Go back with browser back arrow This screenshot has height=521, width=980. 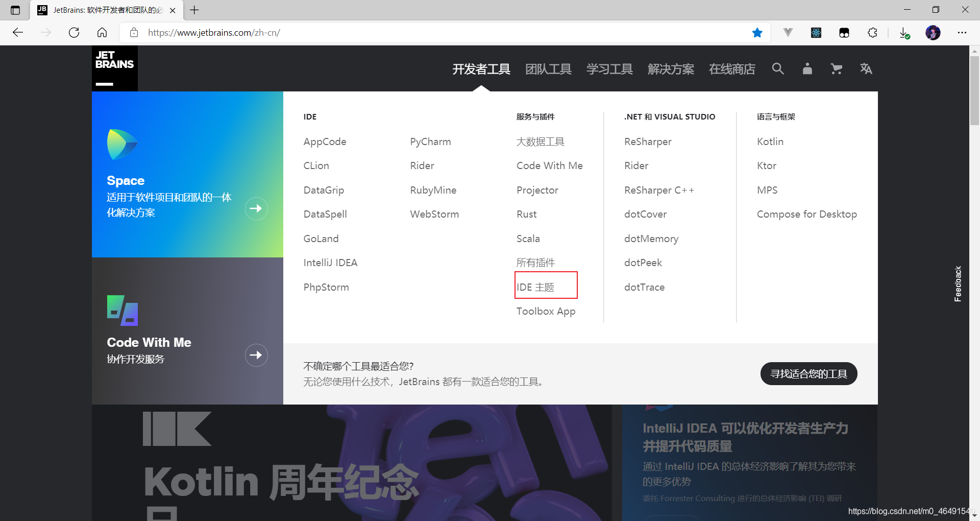18,33
